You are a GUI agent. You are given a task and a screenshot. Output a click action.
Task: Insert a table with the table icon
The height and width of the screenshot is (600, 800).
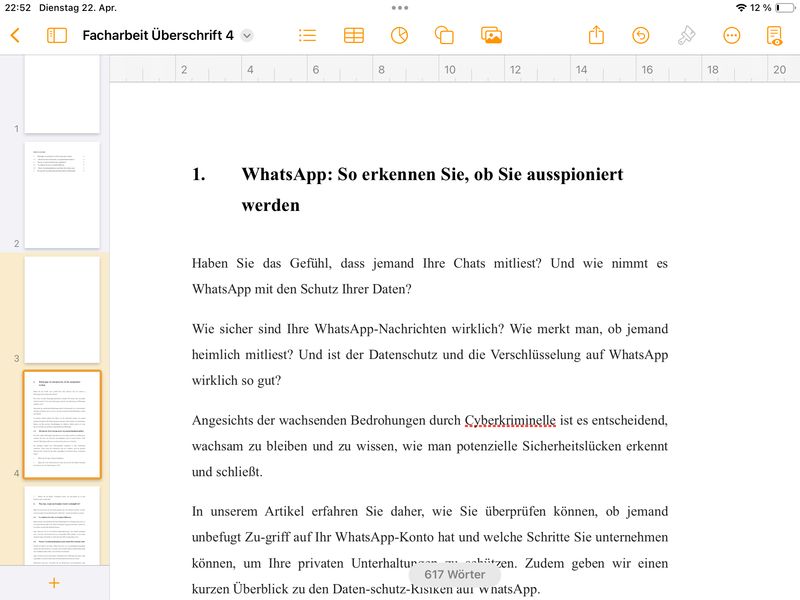[x=354, y=35]
